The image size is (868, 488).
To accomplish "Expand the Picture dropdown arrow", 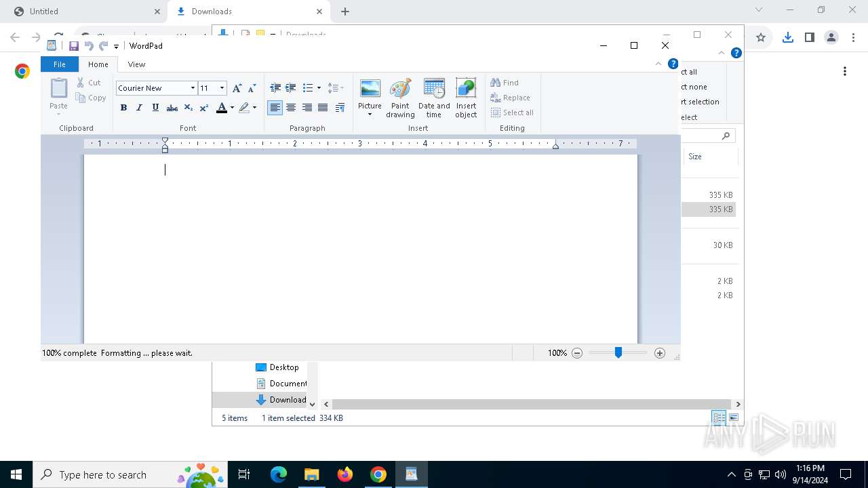I will 370,115.
